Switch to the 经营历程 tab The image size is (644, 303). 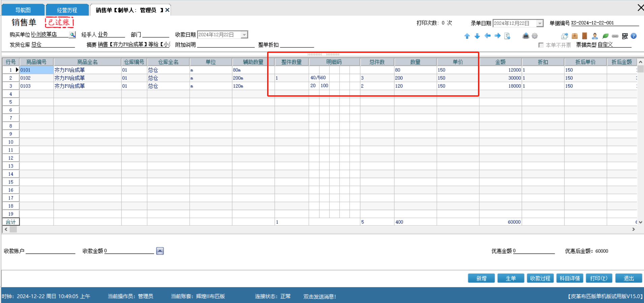tap(67, 10)
